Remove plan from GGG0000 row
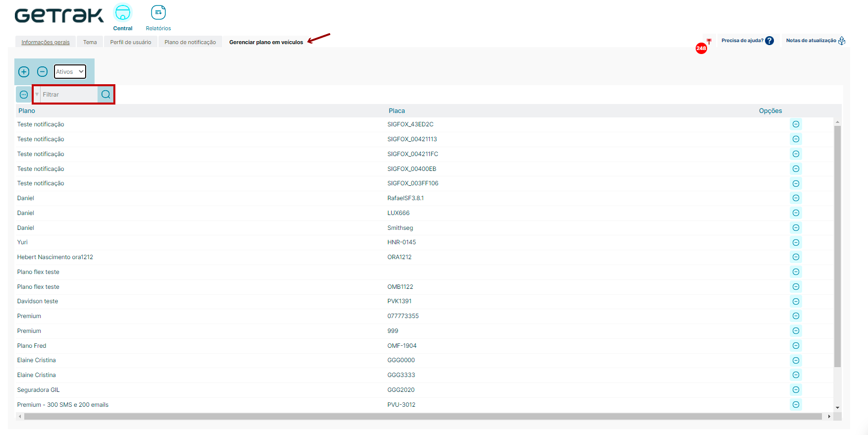Image resolution: width=868 pixels, height=435 pixels. point(796,360)
